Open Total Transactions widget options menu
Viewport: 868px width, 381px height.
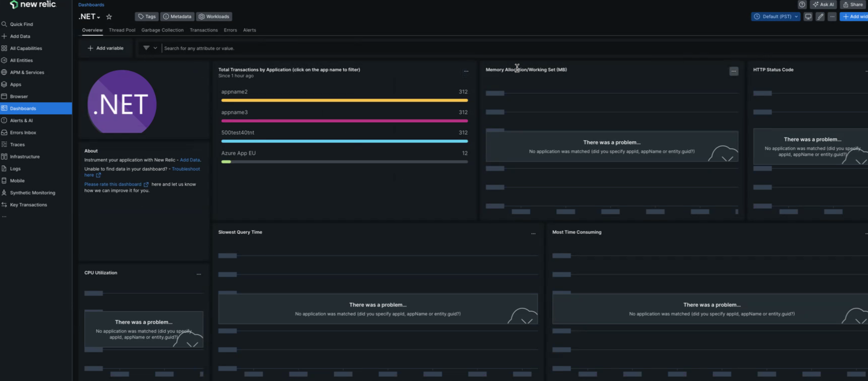(x=466, y=71)
